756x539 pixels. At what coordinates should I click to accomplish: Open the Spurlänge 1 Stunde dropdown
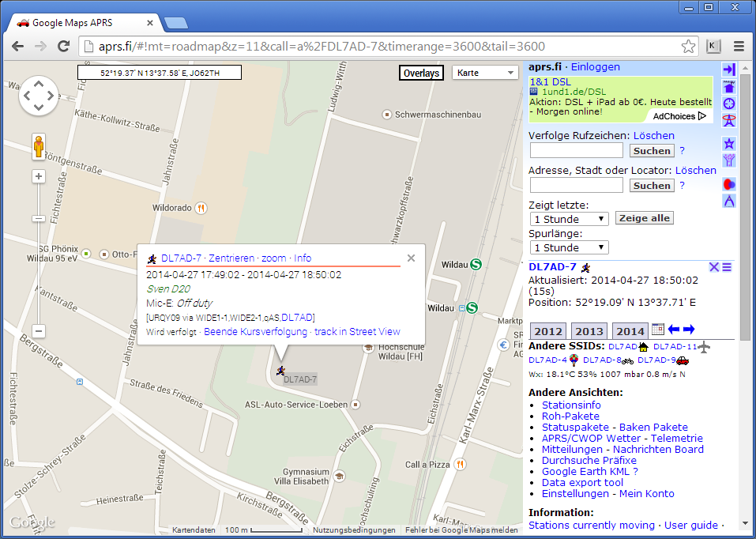click(x=569, y=247)
